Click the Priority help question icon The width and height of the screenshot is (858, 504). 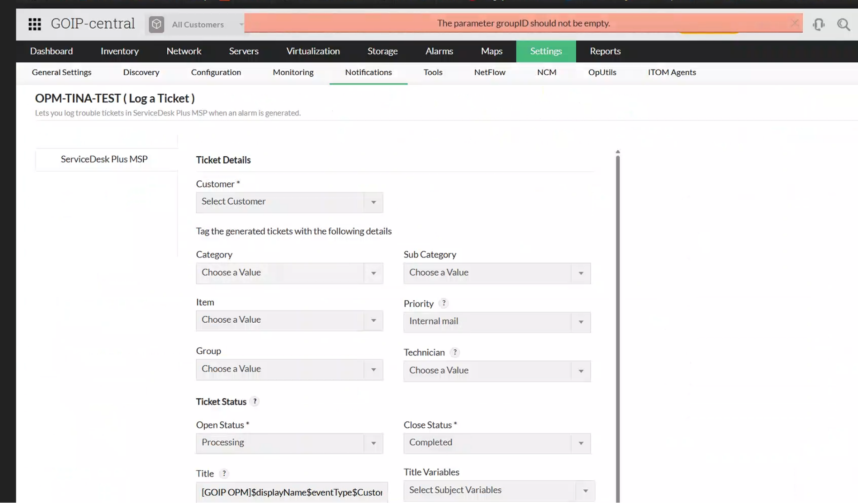[444, 303]
